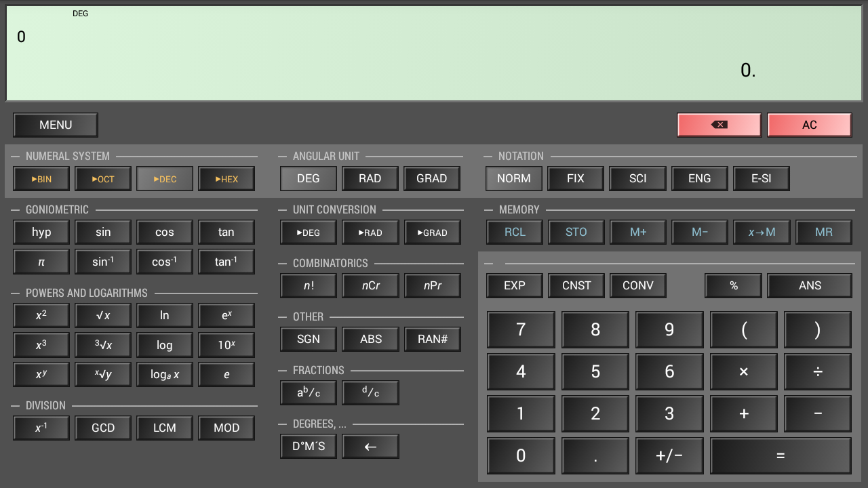Apply logₐx arbitrary-base logarithm
Image resolution: width=868 pixels, height=488 pixels.
click(165, 374)
